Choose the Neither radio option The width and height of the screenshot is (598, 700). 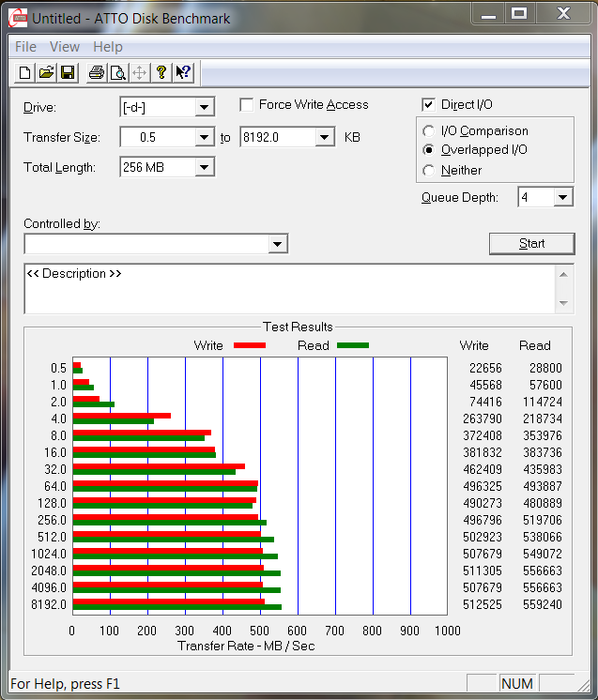pos(429,171)
